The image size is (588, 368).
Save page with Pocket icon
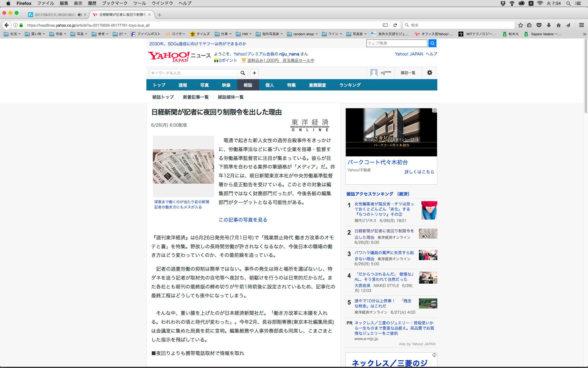click(x=539, y=25)
